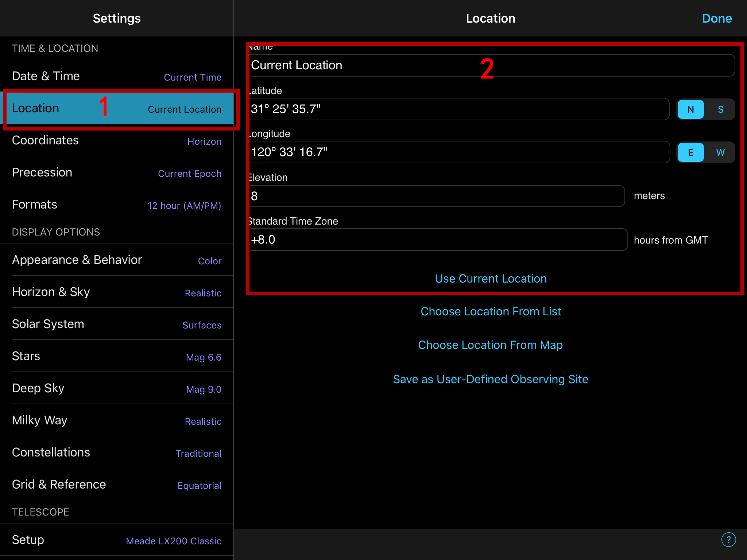Click the Elevation input field

(x=436, y=196)
